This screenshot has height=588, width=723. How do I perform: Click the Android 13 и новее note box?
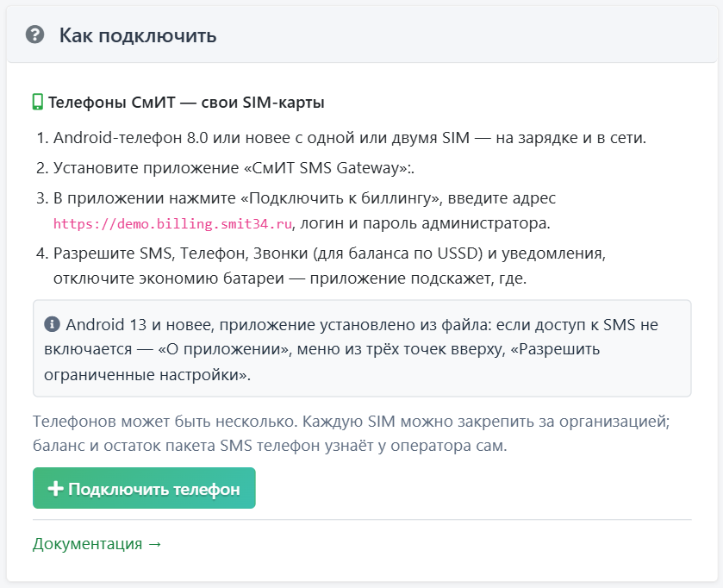[362, 348]
